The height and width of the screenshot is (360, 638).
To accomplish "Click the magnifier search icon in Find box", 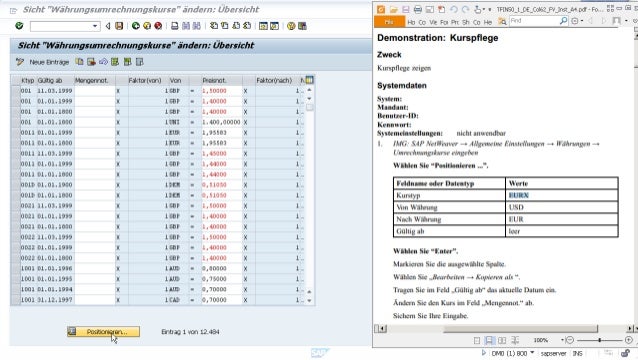I will click(x=564, y=21).
